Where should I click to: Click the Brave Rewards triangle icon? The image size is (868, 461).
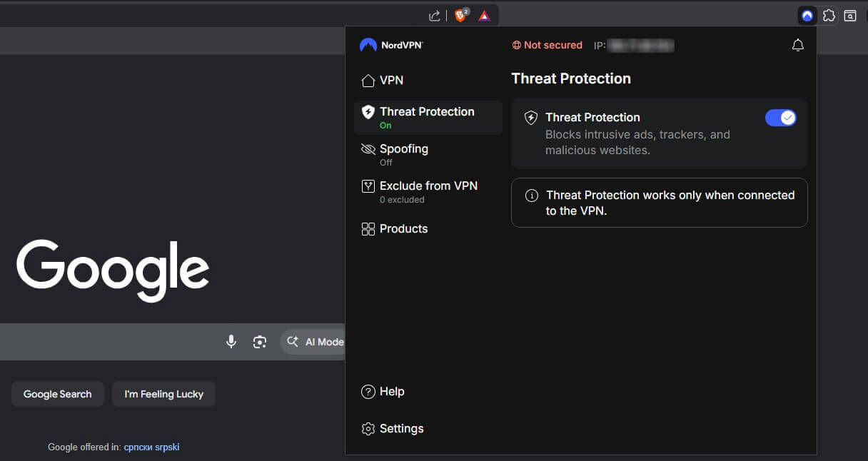click(485, 16)
